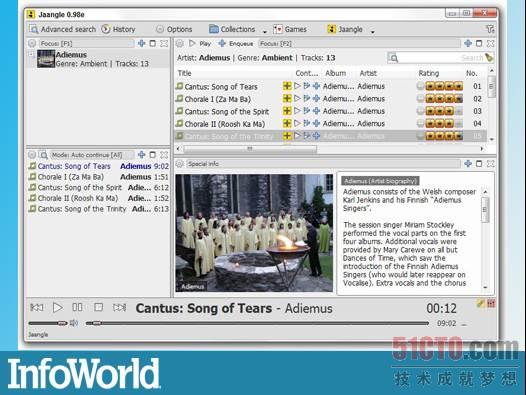The width and height of the screenshot is (526, 395).
Task: Sort by the Title column header
Action: [184, 73]
